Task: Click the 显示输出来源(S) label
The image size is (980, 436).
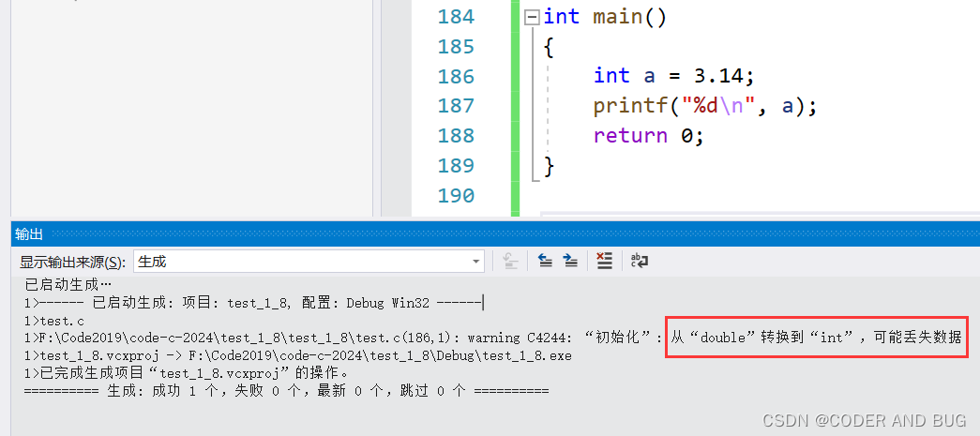Action: (x=72, y=262)
